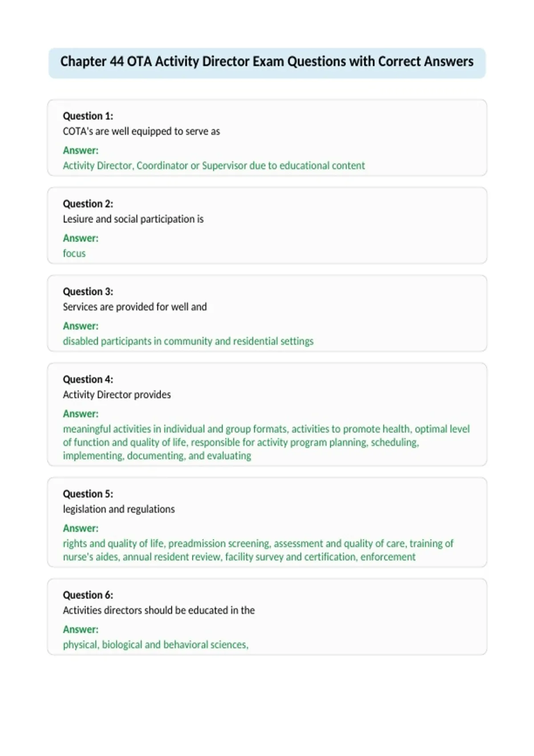Click the answer 'focus'
The width and height of the screenshot is (534, 756).
[x=74, y=253]
